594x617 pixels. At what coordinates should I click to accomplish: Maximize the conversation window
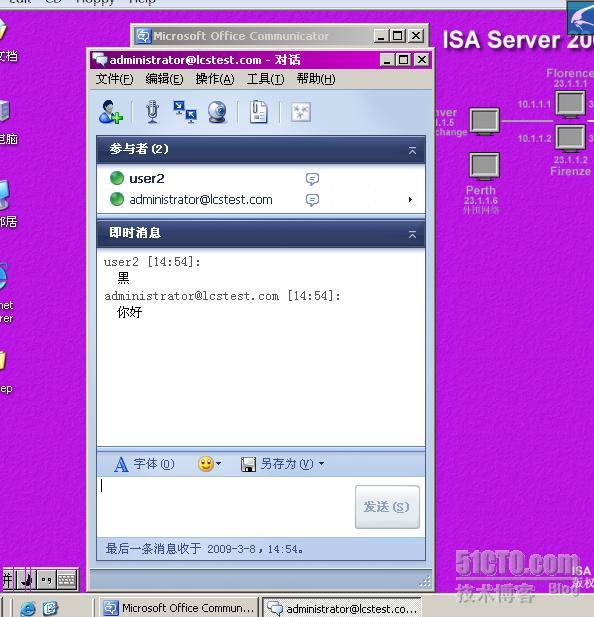coord(404,60)
